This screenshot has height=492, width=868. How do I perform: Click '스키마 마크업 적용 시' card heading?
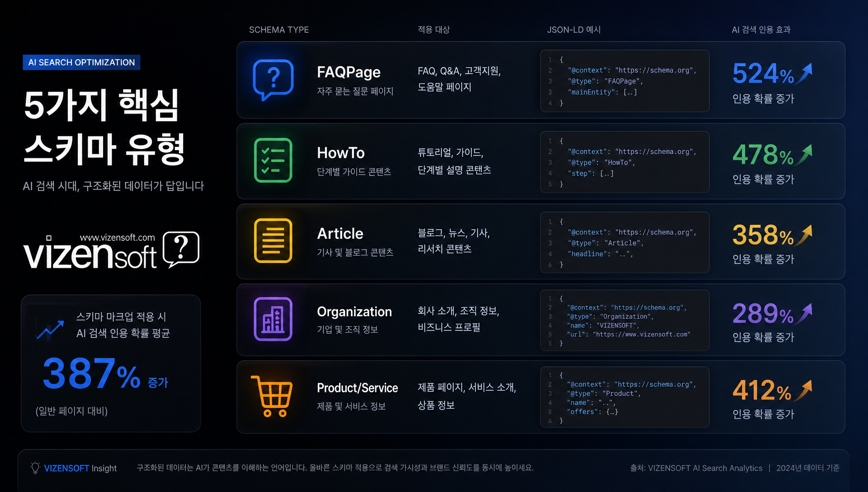pyautogui.click(x=121, y=317)
